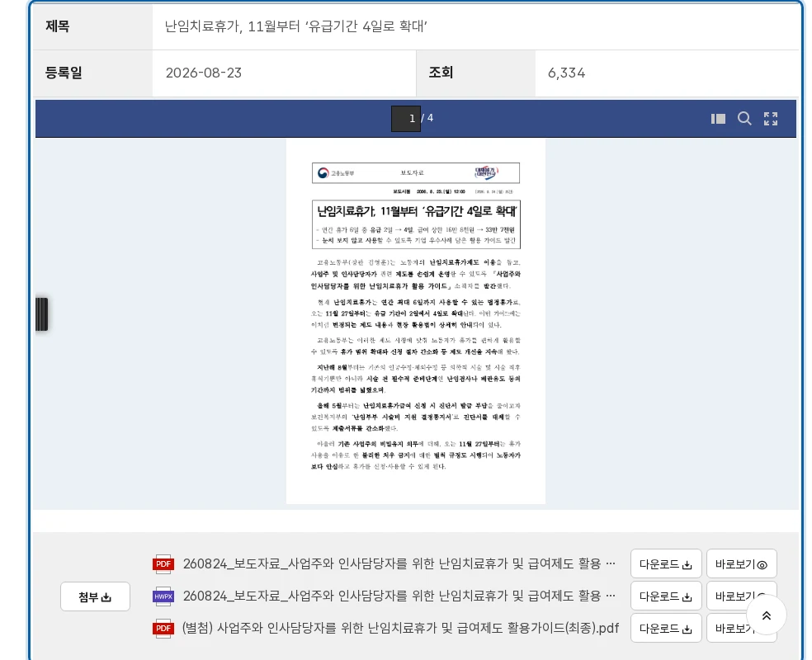This screenshot has width=812, height=660.
Task: Click the view count 6,334
Action: tap(567, 73)
